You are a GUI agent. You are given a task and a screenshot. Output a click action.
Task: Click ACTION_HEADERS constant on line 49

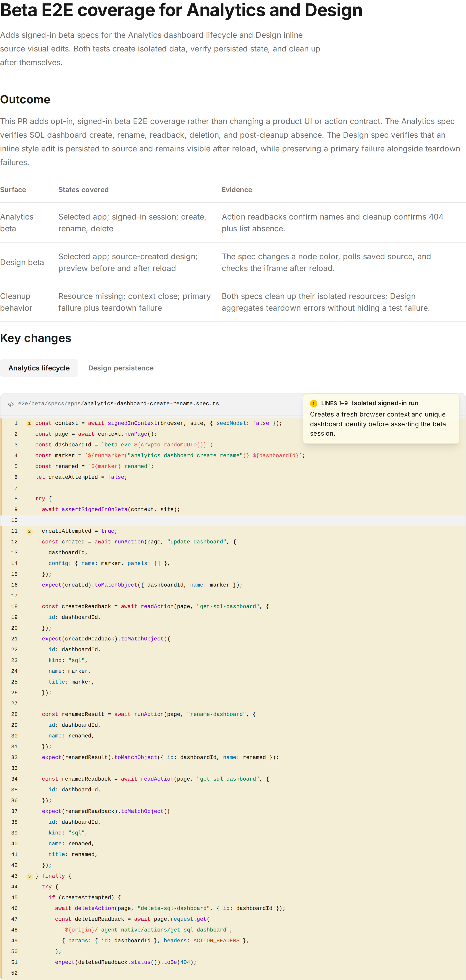point(216,941)
